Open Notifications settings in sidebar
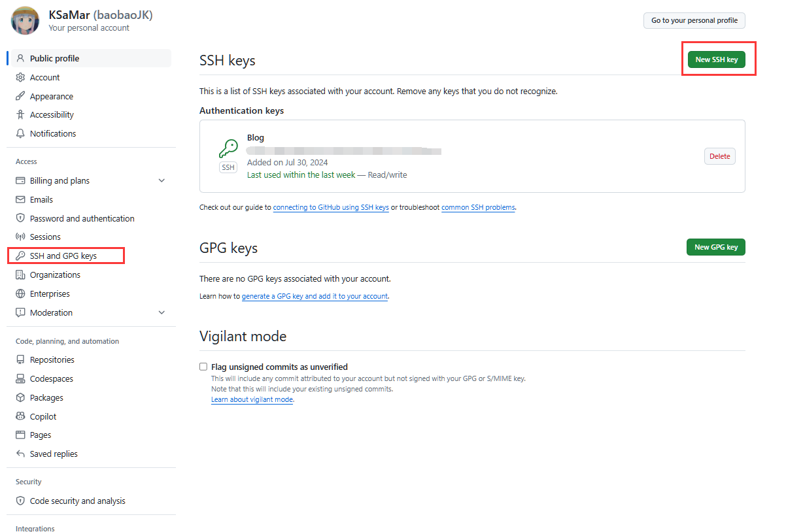The height and width of the screenshot is (532, 786). [x=91, y=133]
